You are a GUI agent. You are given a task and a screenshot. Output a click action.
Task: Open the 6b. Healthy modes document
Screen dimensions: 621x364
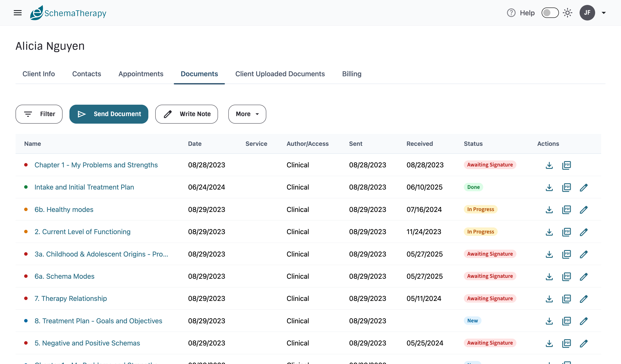point(64,209)
